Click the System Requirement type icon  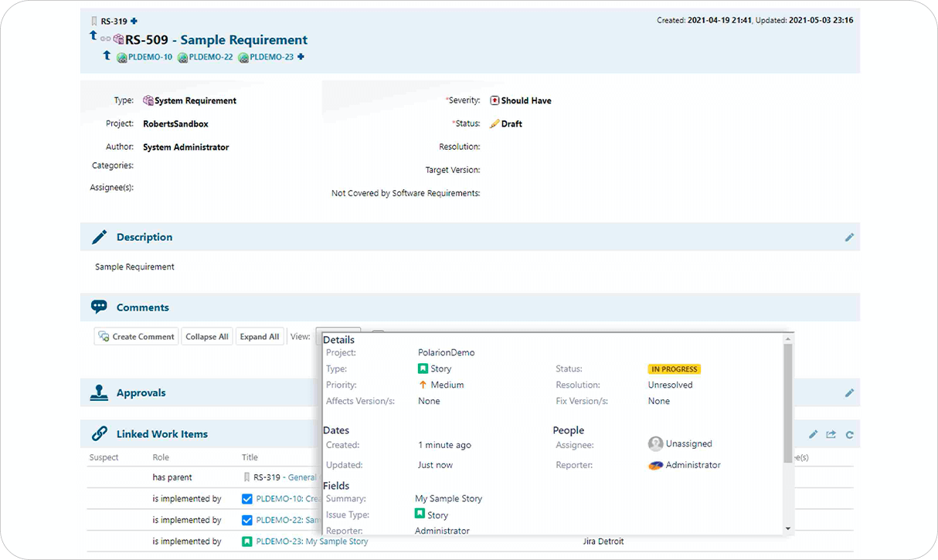[x=148, y=100]
